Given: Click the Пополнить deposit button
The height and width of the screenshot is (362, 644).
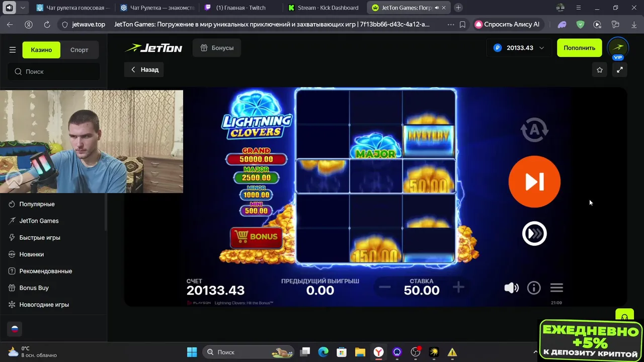Looking at the screenshot, I should point(579,48).
